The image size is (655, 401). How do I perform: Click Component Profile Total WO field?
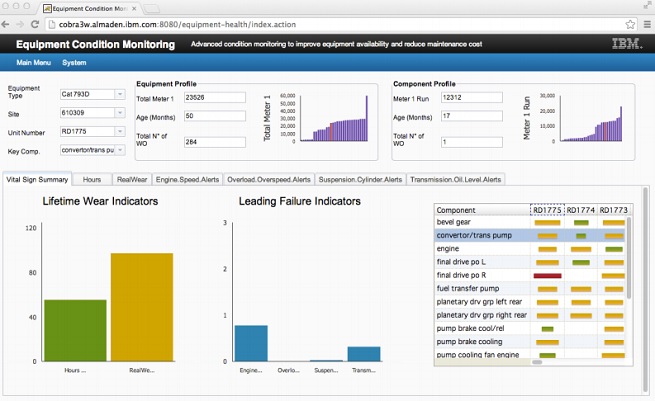coord(472,142)
